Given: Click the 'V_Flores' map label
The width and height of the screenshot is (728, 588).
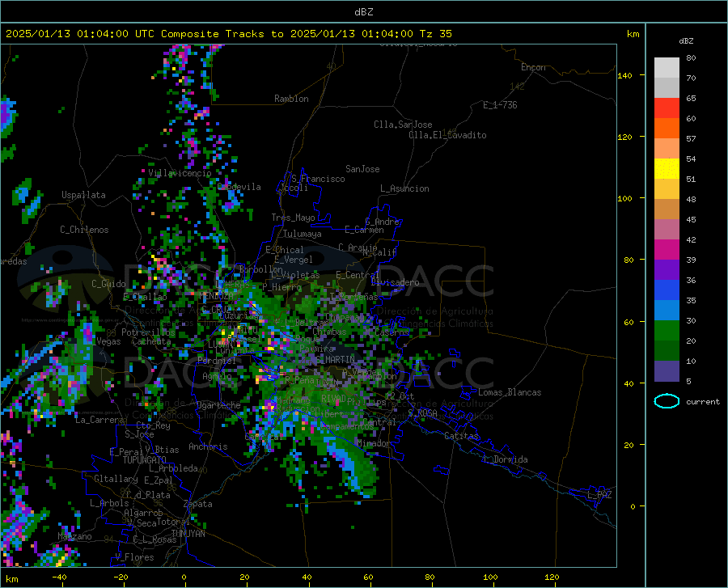Looking at the screenshot, I should [x=134, y=557].
